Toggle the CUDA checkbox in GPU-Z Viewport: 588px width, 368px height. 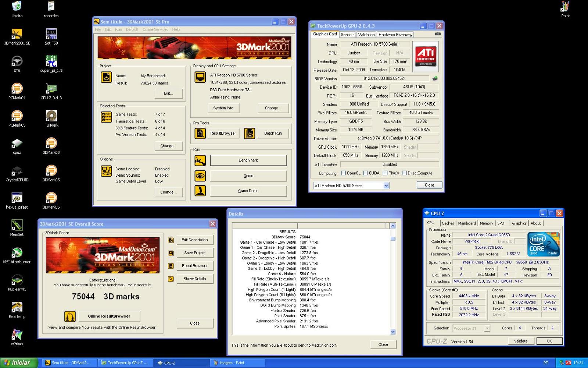coord(365,173)
